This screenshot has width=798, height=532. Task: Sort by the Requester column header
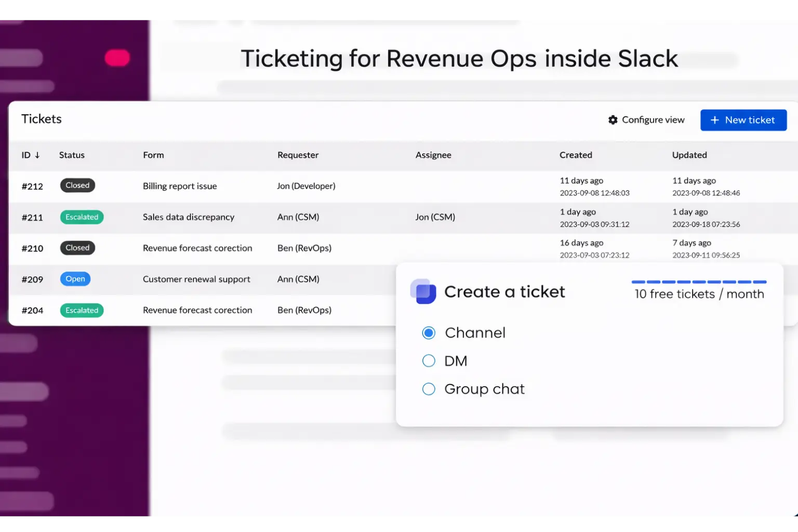pos(298,155)
